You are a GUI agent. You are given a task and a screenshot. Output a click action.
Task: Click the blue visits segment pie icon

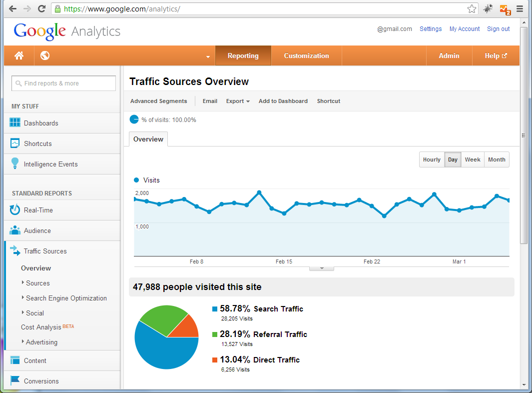tap(134, 119)
